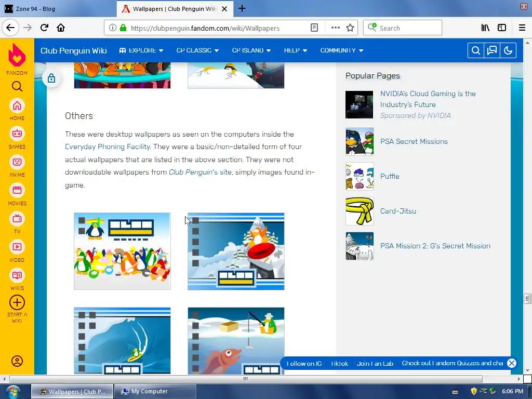Open user profile icon in Fandom sidebar
The height and width of the screenshot is (399, 532).
(x=17, y=361)
